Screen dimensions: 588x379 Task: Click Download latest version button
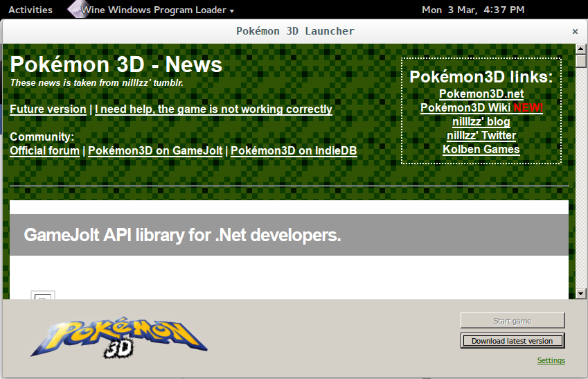pyautogui.click(x=513, y=341)
